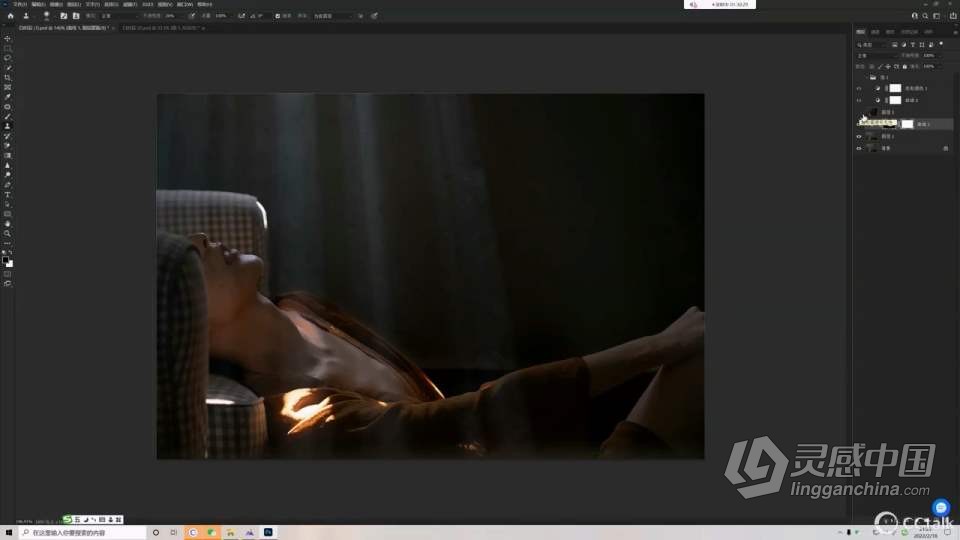The width and height of the screenshot is (960, 540).
Task: Collapse the layer group folder arrow
Action: [866, 78]
